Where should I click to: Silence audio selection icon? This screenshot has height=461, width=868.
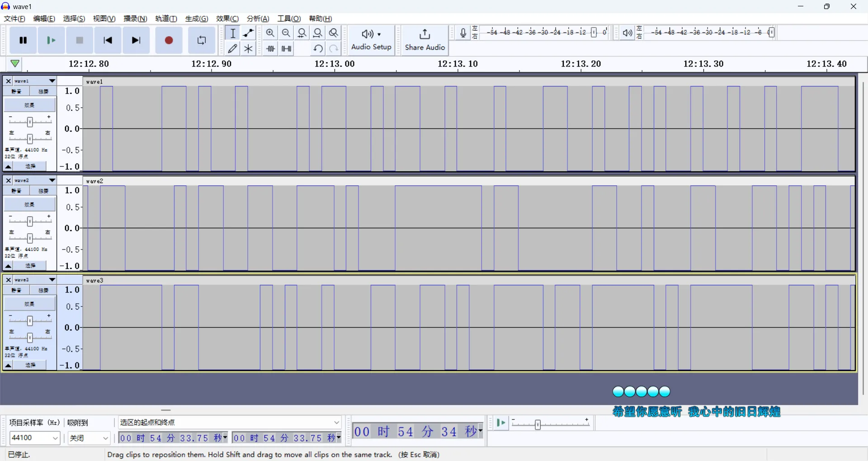click(x=286, y=48)
